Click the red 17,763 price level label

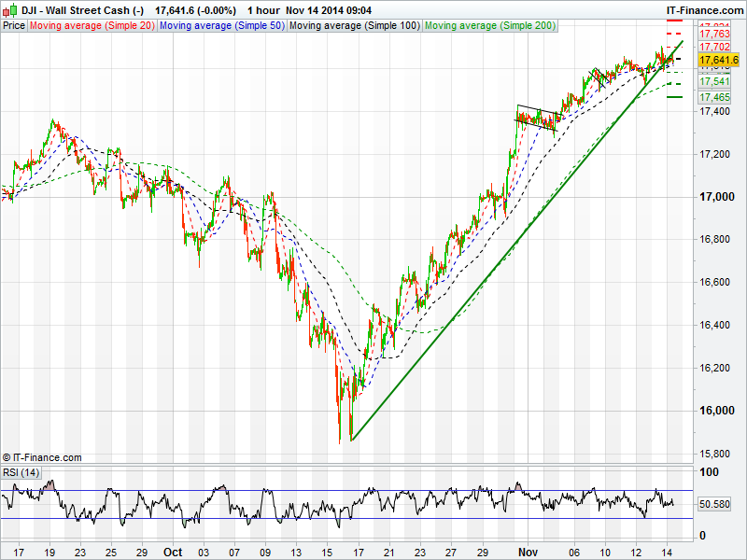pos(714,34)
